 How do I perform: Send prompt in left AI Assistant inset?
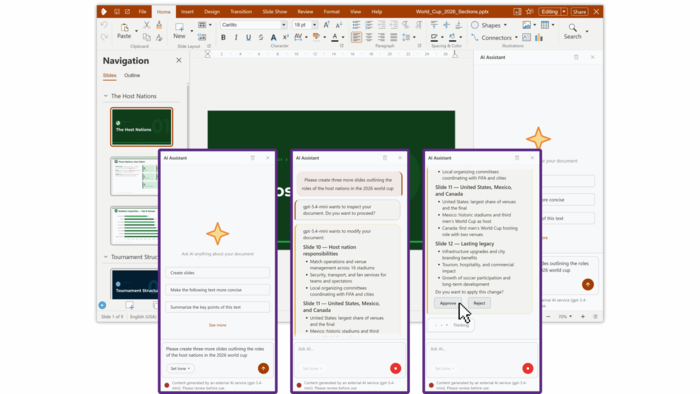(263, 368)
